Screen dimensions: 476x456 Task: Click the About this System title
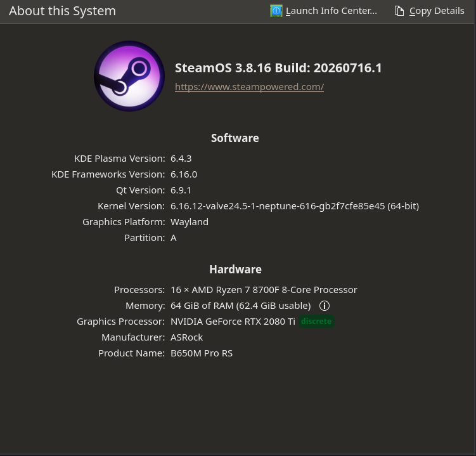pyautogui.click(x=62, y=11)
